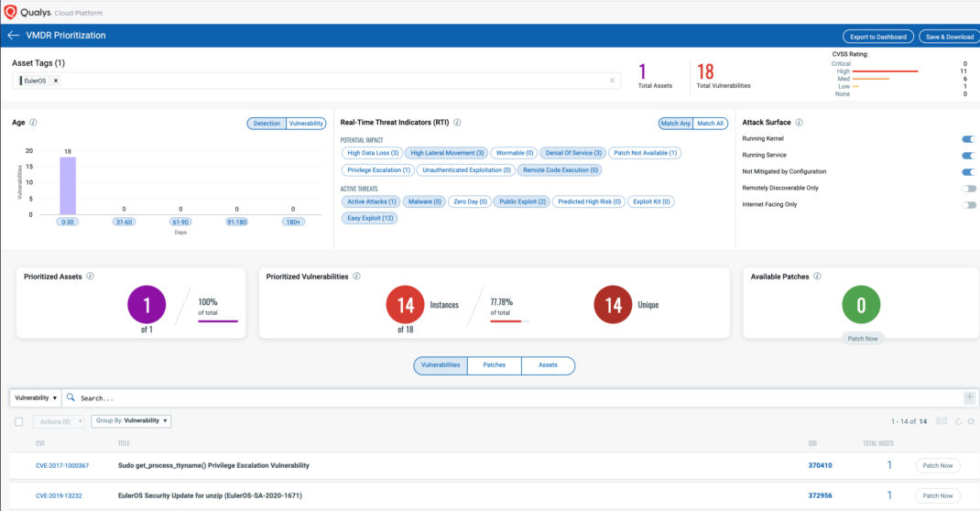Click the plus icon beside search
Screen dimensions: 980x511
click(x=969, y=397)
